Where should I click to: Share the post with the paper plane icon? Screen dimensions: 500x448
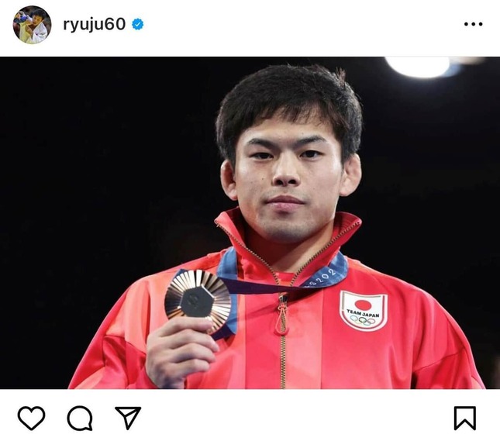pyautogui.click(x=128, y=418)
